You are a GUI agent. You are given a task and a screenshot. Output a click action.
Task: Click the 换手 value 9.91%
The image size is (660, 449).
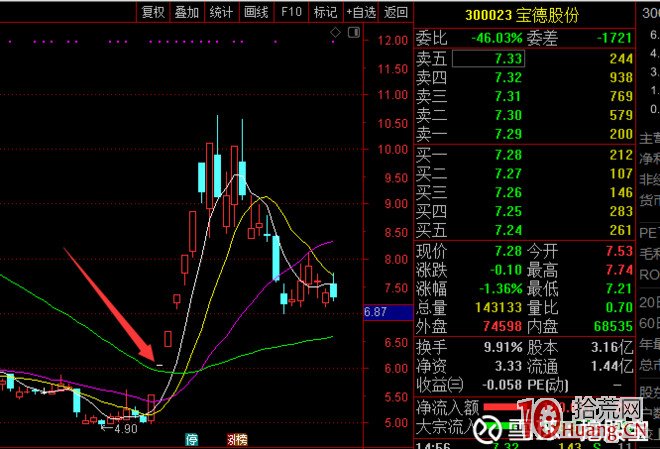(503, 348)
